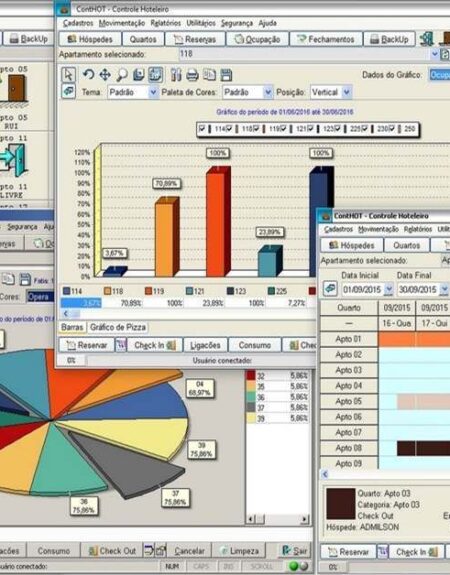The image size is (450, 575).
Task: Uncheck series 114 in chart legend
Action: tap(202, 129)
